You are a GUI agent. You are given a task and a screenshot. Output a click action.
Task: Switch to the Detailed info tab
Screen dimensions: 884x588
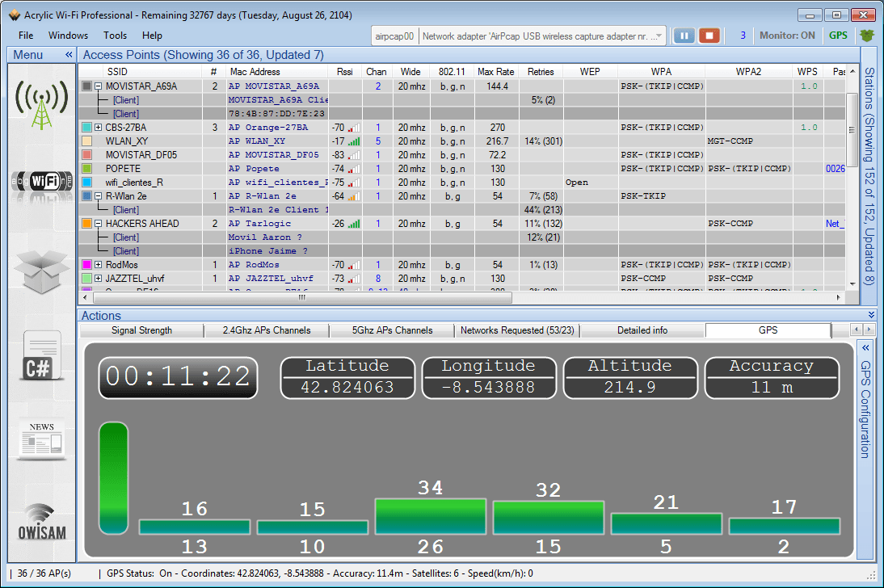[x=642, y=330]
